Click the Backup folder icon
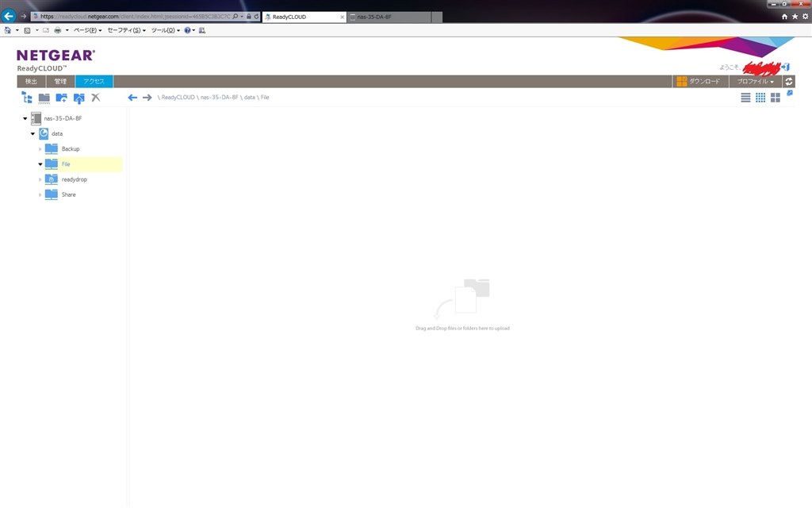Viewport: 812px width, 508px height. 52,148
